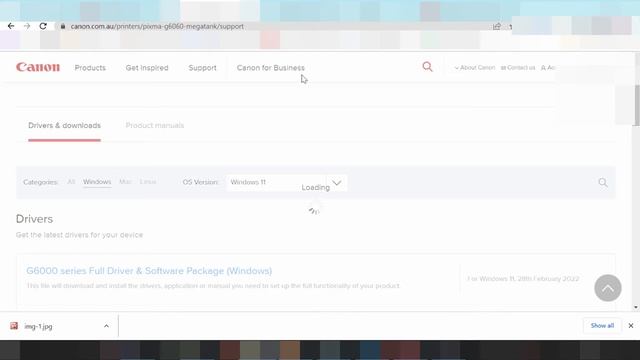Click the 'For Windows 11, 28th February 2022' text
This screenshot has height=360, width=640.
(523, 279)
